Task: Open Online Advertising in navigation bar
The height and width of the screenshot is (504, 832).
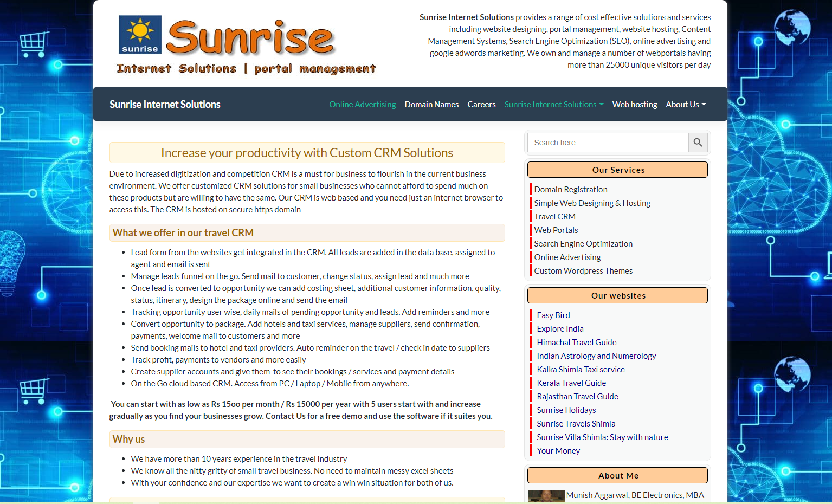Action: coord(363,105)
